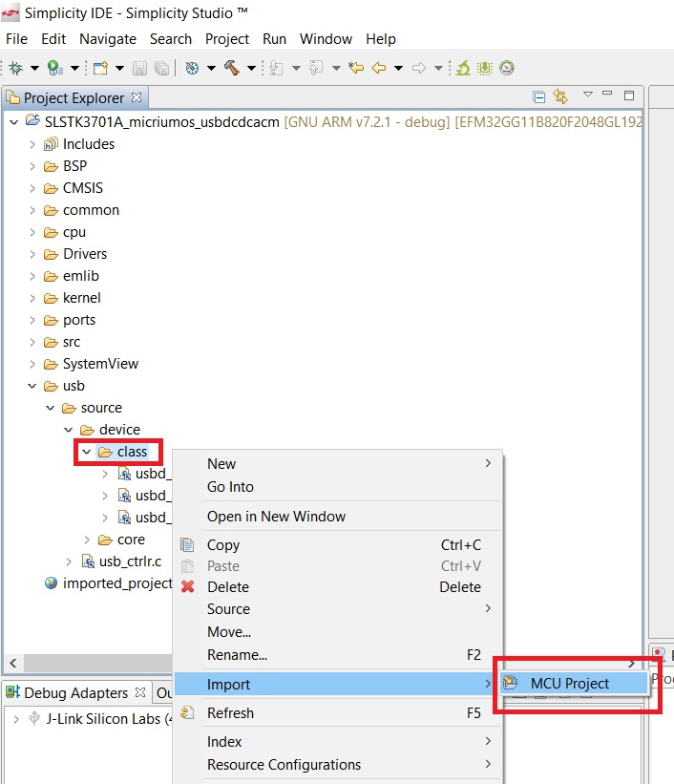Click the Build hammer icon
Viewport: 674px width, 784px height.
pyautogui.click(x=231, y=68)
